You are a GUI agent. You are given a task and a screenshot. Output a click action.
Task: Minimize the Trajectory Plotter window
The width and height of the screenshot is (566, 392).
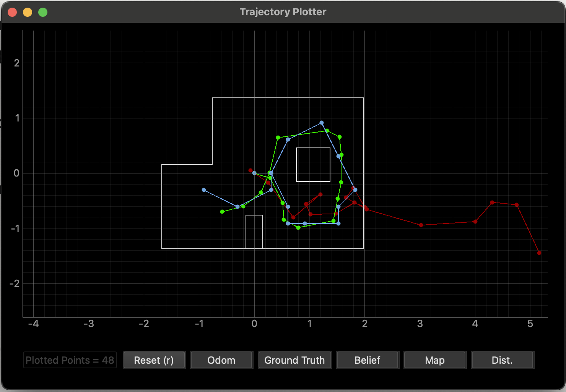[28, 12]
